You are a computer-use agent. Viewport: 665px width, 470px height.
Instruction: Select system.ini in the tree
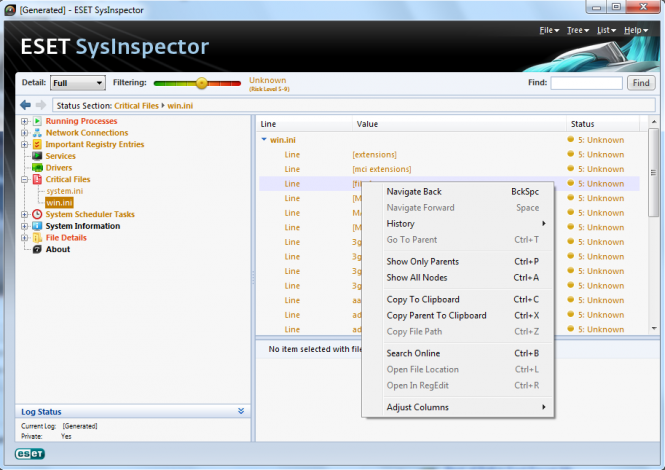coord(64,191)
